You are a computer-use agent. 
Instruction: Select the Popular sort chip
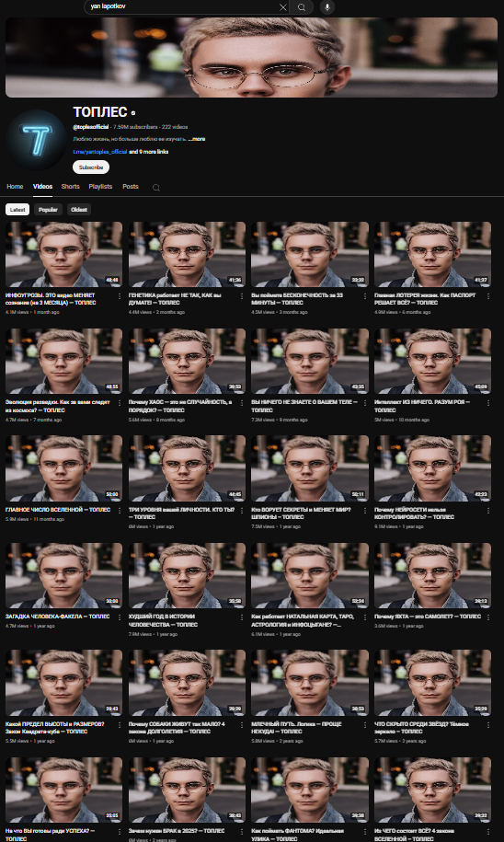[x=48, y=210]
